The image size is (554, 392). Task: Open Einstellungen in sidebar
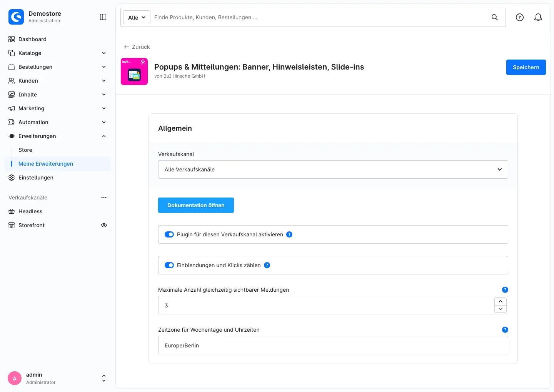coord(58,178)
